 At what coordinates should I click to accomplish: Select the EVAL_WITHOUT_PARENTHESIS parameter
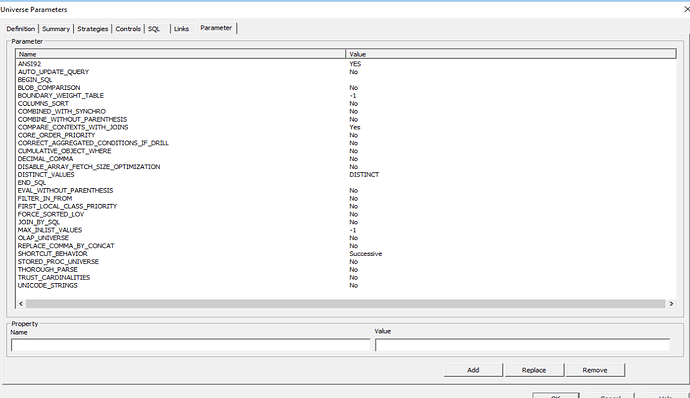[x=65, y=191]
